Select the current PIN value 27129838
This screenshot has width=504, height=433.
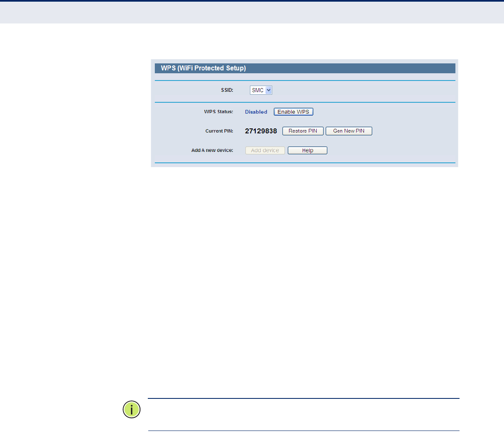point(261,131)
